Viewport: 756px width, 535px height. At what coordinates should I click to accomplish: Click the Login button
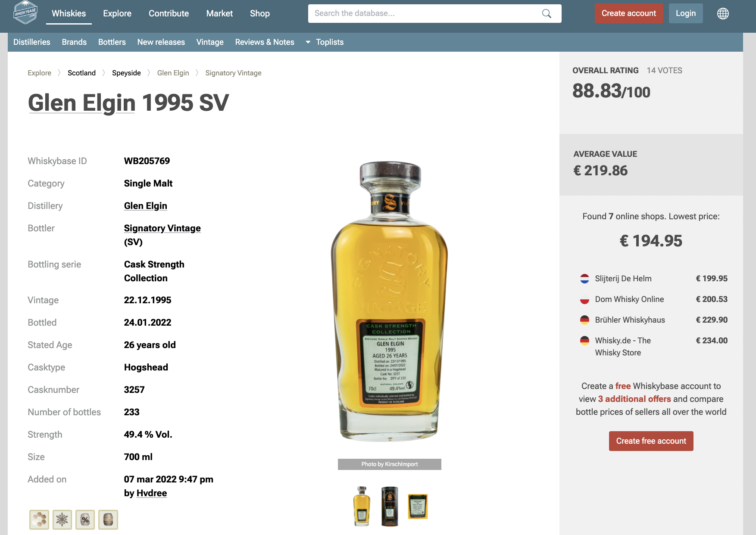pyautogui.click(x=685, y=13)
